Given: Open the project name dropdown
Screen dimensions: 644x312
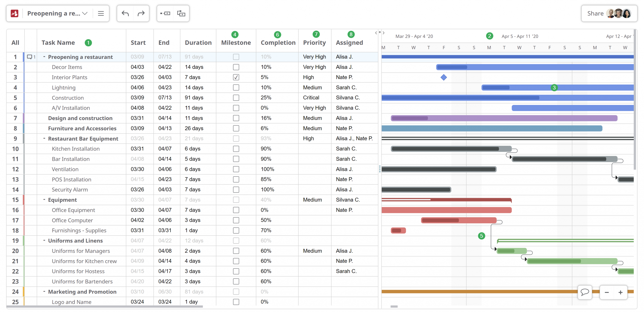Looking at the screenshot, I should [x=85, y=13].
